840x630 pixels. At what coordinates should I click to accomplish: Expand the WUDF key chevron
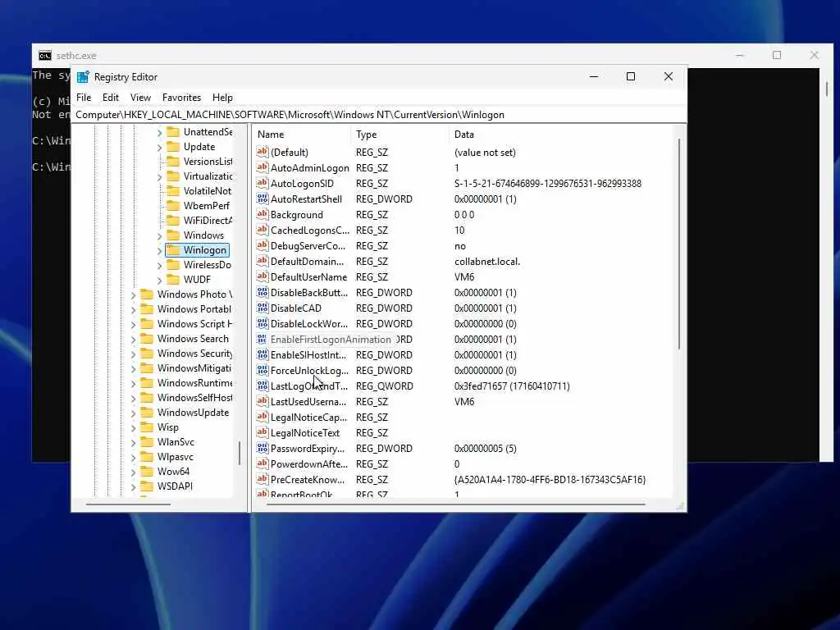point(160,281)
